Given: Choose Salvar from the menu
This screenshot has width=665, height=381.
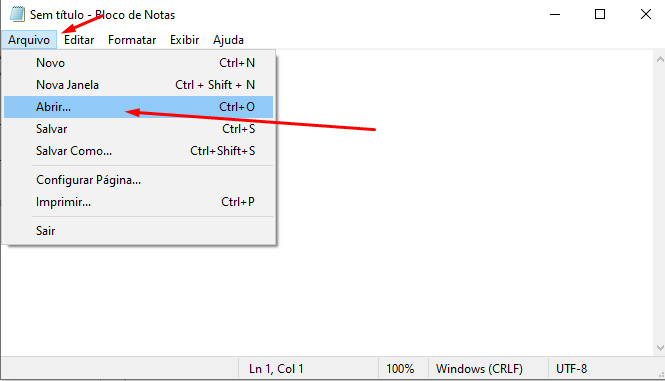Looking at the screenshot, I should point(138,129).
